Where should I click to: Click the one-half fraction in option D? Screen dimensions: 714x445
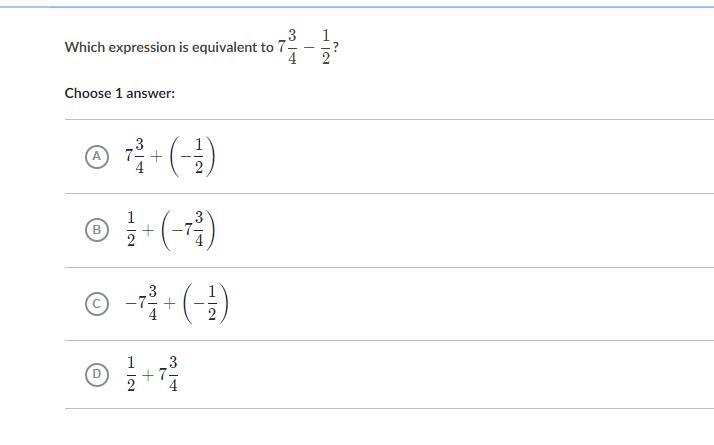coord(131,375)
